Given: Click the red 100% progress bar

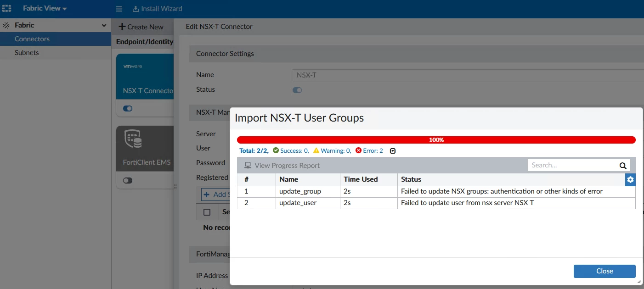Looking at the screenshot, I should [436, 140].
